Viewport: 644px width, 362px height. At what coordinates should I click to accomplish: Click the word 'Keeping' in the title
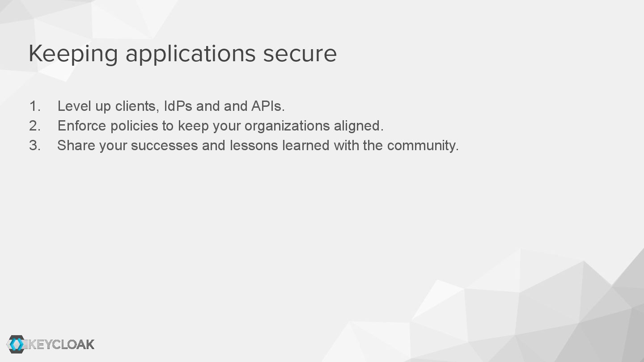73,54
